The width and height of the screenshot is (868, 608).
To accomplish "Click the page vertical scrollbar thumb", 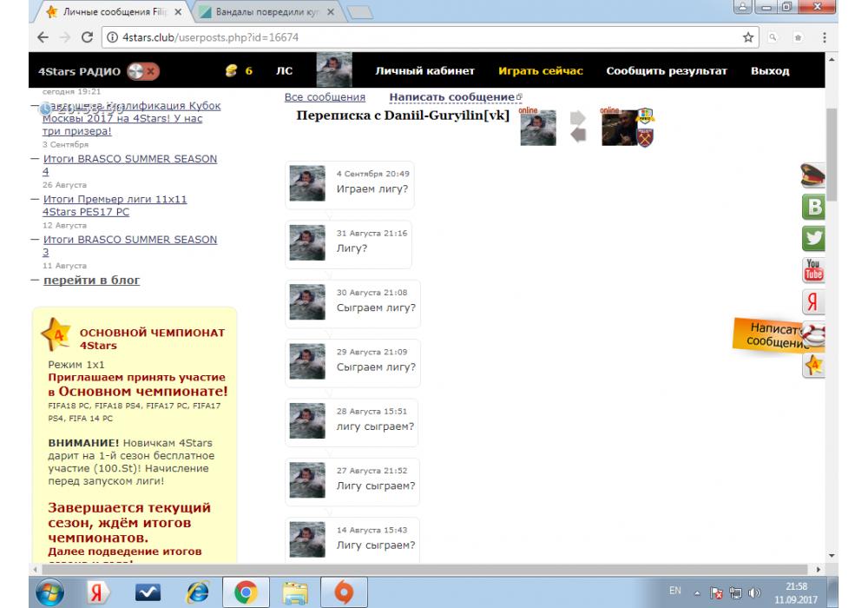I will pyautogui.click(x=833, y=155).
